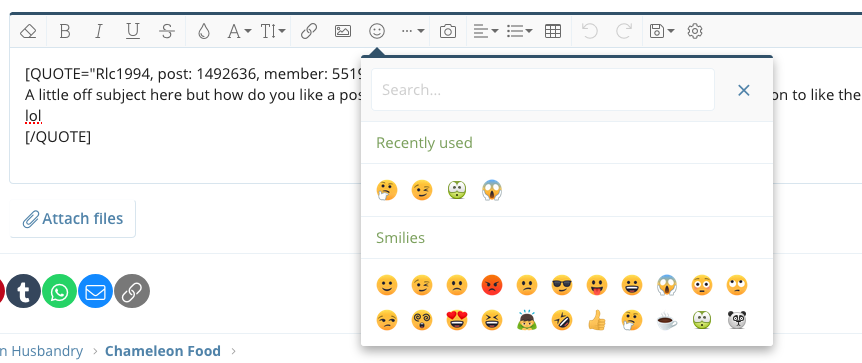Open the More options ellipsis dropdown
Screen dimensions: 862x363
412,31
